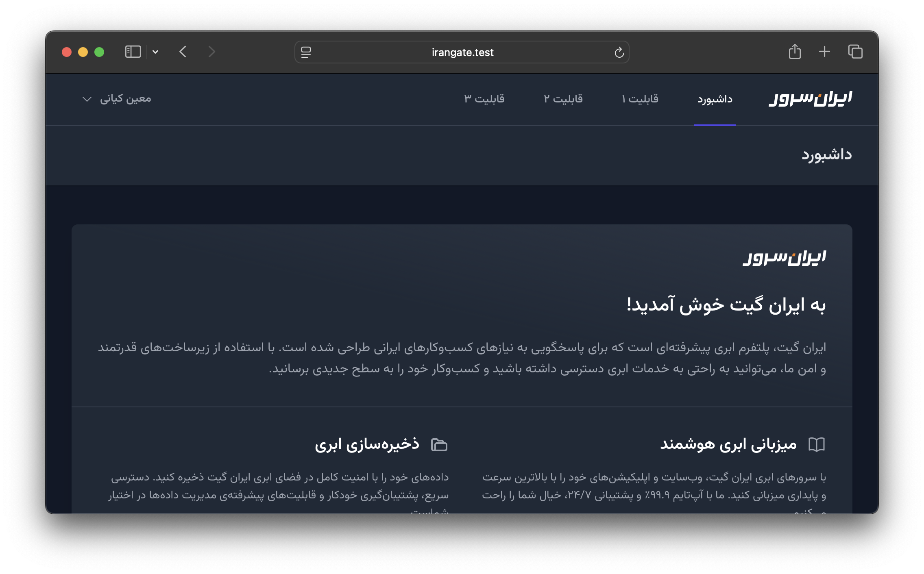Click the forward navigation arrow
This screenshot has height=574, width=924.
(x=211, y=52)
